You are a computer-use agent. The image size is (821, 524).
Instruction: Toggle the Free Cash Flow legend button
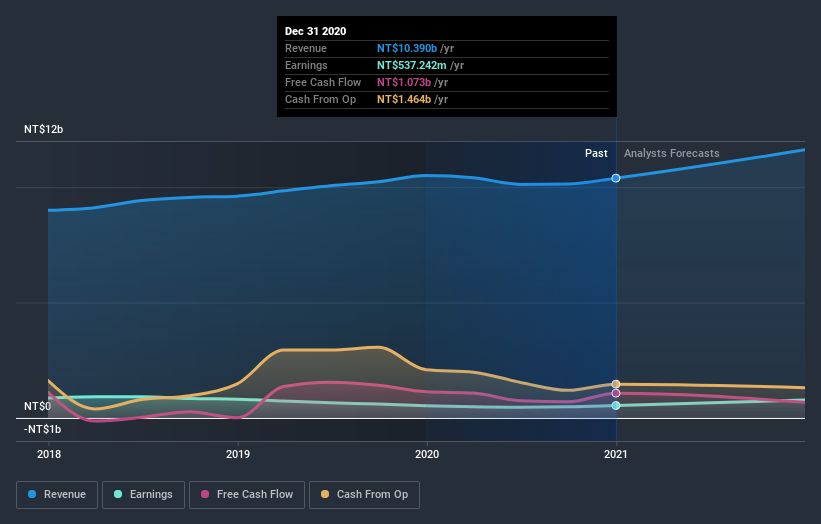click(x=247, y=495)
